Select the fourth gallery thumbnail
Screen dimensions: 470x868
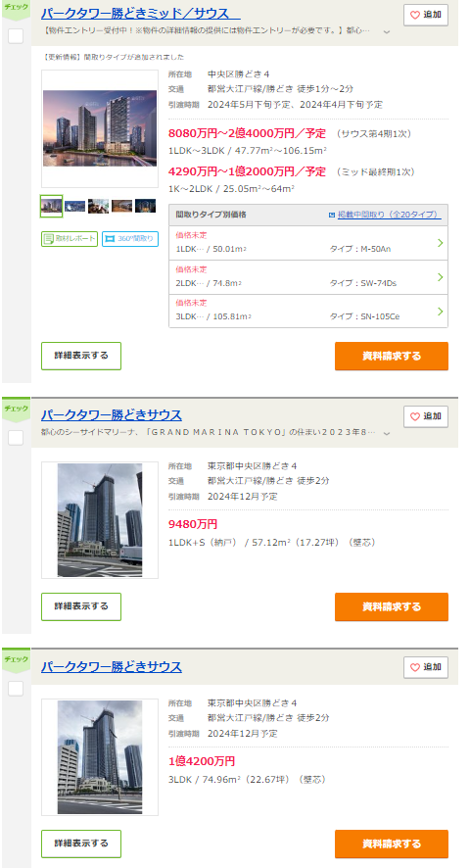(x=121, y=206)
